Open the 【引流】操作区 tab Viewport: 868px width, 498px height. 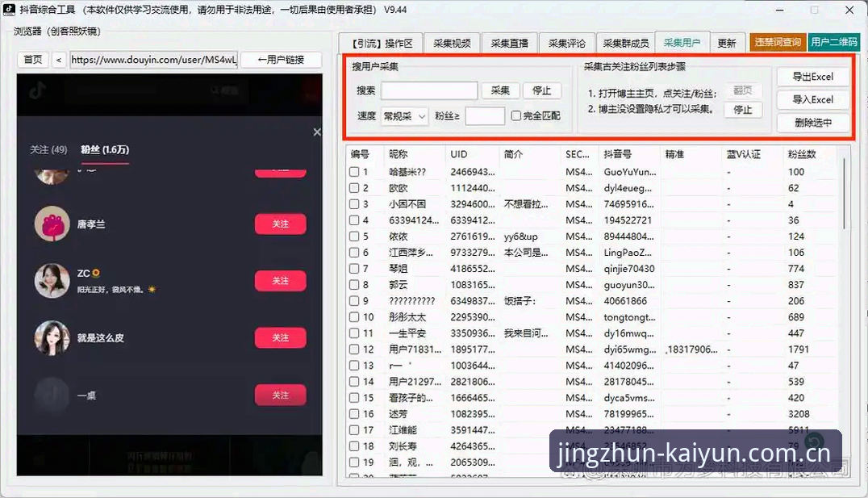point(382,44)
